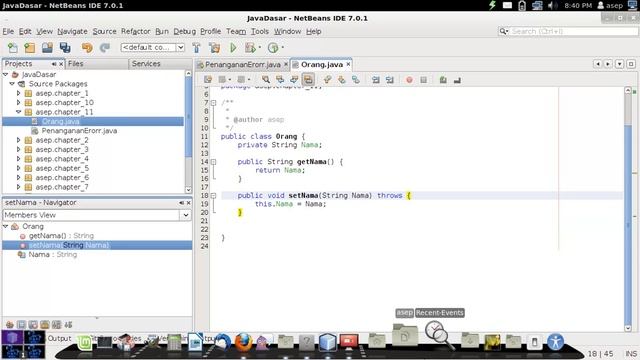This screenshot has width=640, height=360.
Task: Select Nama : String field in Navigator
Action: click(52, 254)
